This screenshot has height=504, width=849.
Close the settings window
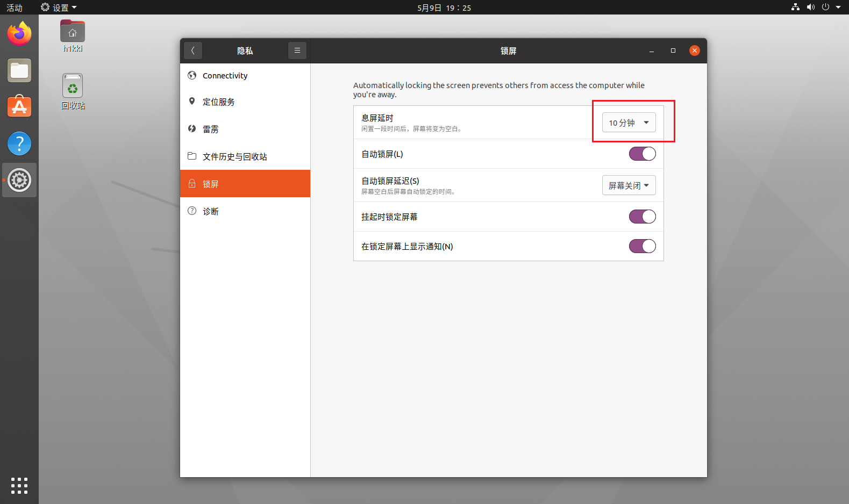click(x=695, y=51)
